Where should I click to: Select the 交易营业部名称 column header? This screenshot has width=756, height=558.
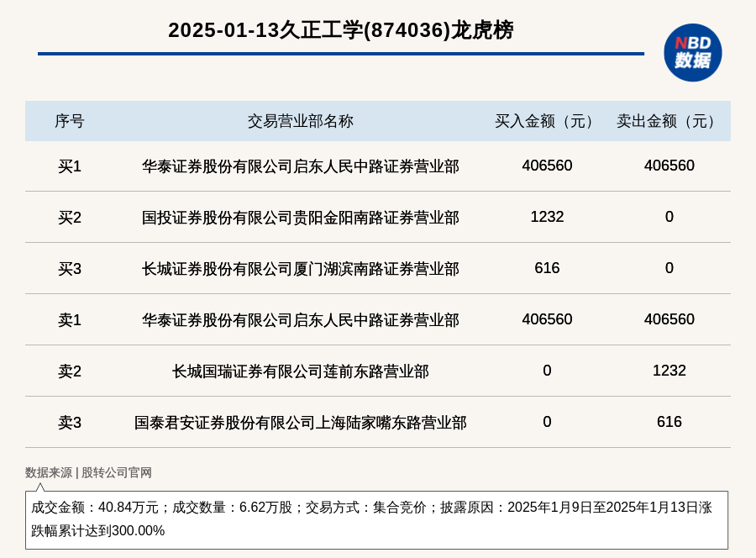[301, 121]
